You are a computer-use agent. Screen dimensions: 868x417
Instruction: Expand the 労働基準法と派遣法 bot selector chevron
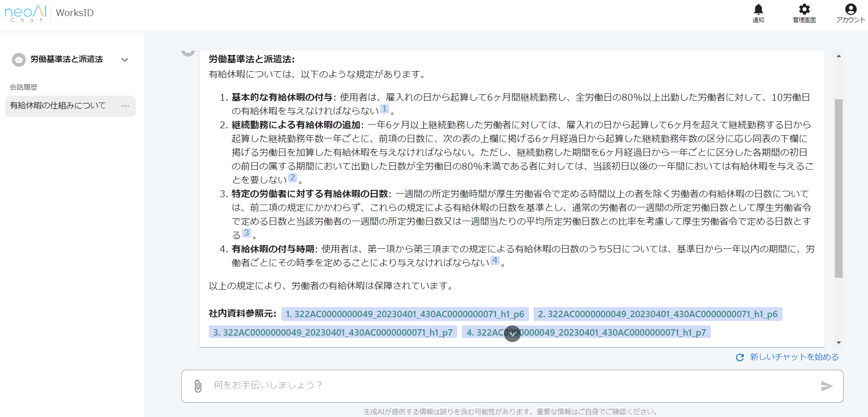(125, 60)
